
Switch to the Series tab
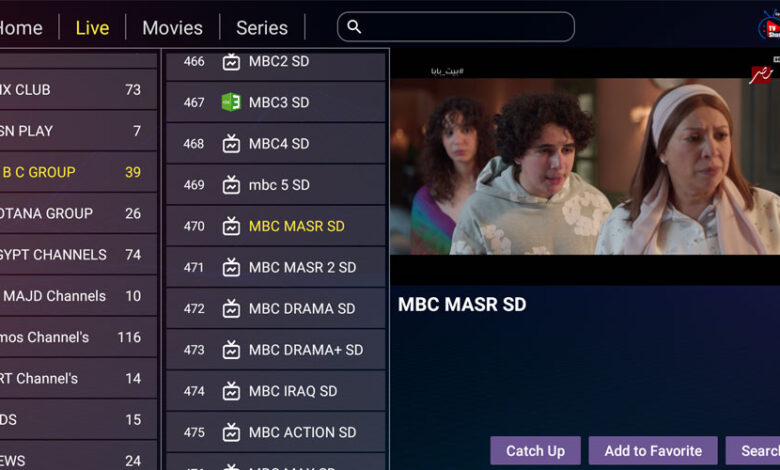pyautogui.click(x=262, y=28)
